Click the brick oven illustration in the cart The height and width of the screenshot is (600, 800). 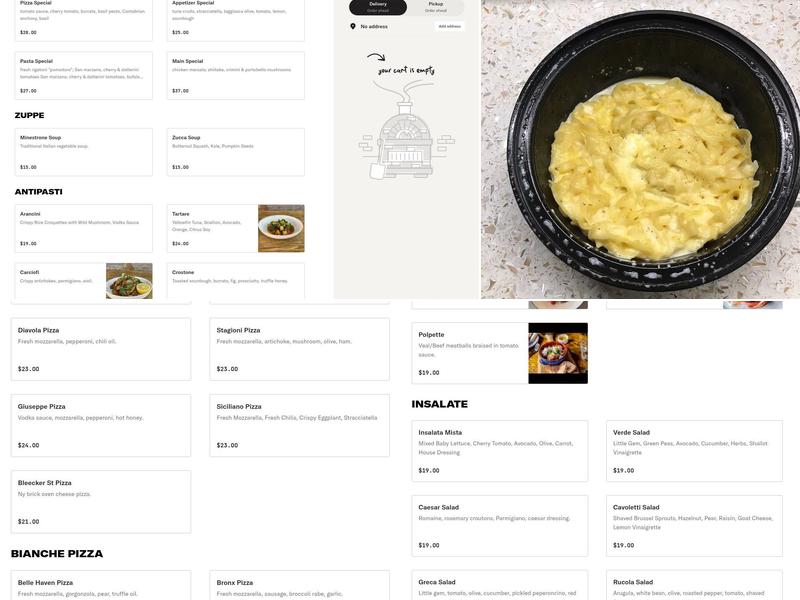(x=406, y=131)
